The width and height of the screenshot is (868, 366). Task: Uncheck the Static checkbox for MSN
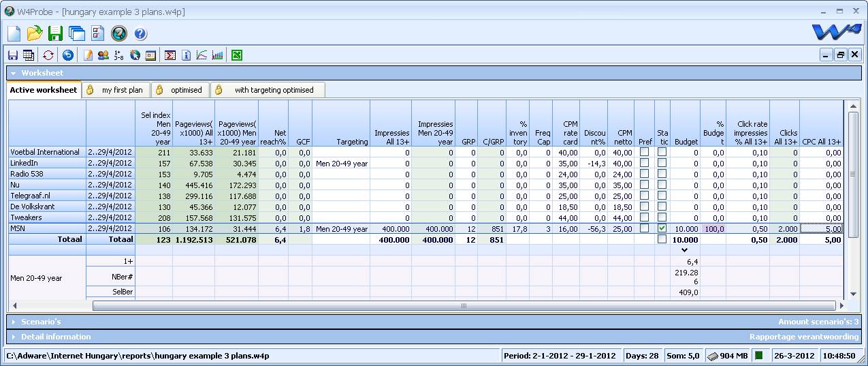pos(662,228)
